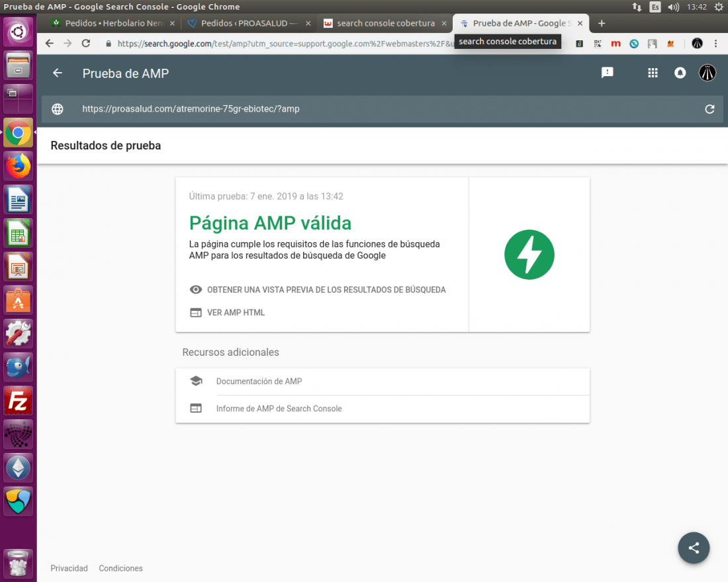Click the green AMP lightning bolt icon
This screenshot has height=582, width=728.
(529, 255)
